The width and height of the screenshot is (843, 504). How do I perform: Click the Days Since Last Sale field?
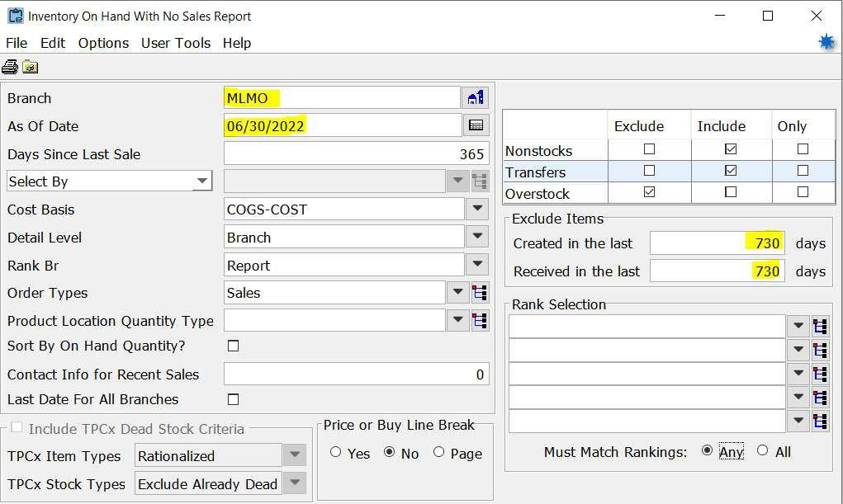356,154
